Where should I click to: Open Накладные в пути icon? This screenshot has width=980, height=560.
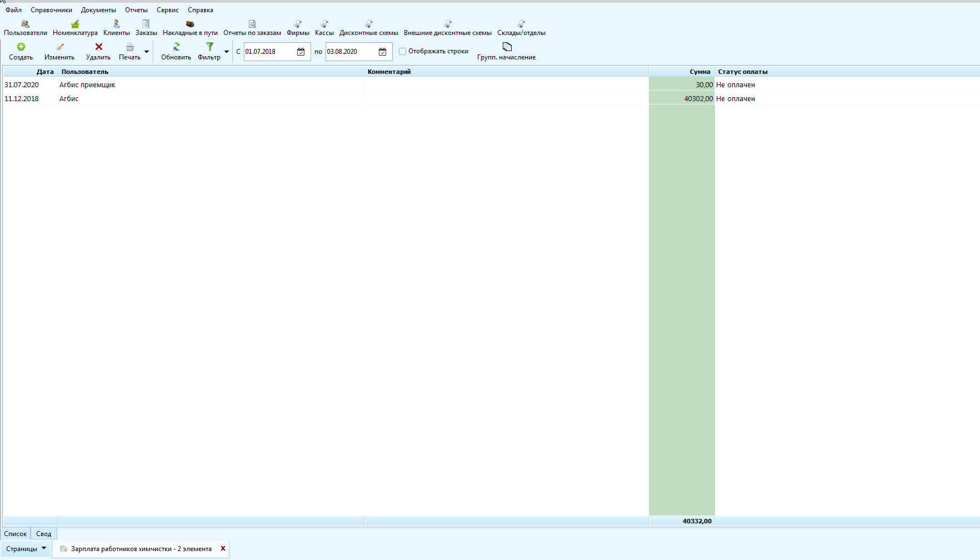(x=190, y=24)
